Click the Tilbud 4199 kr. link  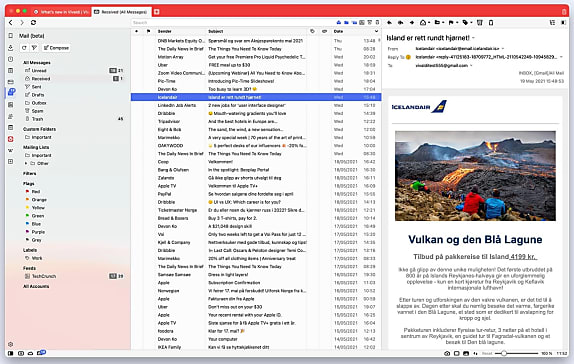click(523, 256)
